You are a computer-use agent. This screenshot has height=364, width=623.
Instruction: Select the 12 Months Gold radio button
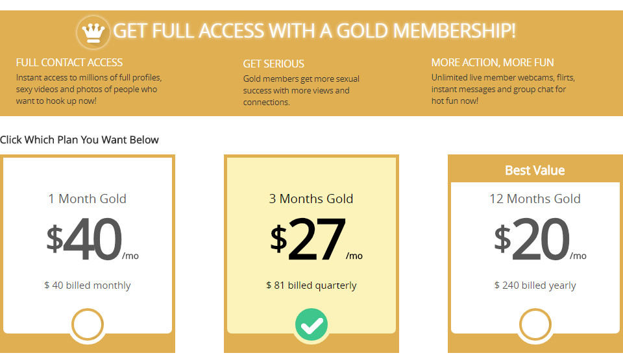(535, 325)
